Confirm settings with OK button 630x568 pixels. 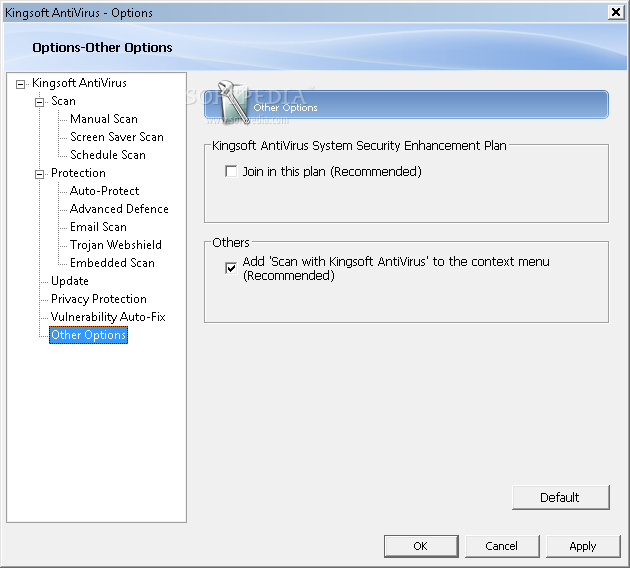pos(421,546)
